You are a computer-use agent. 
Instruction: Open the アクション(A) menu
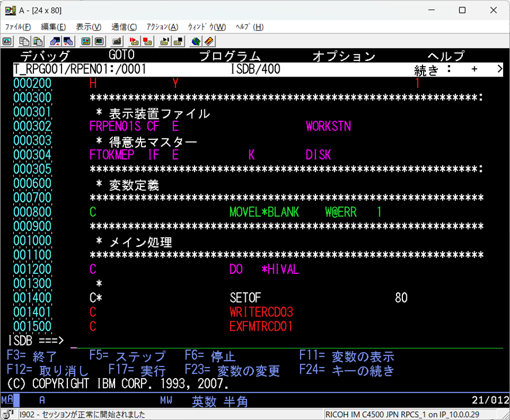pos(162,27)
